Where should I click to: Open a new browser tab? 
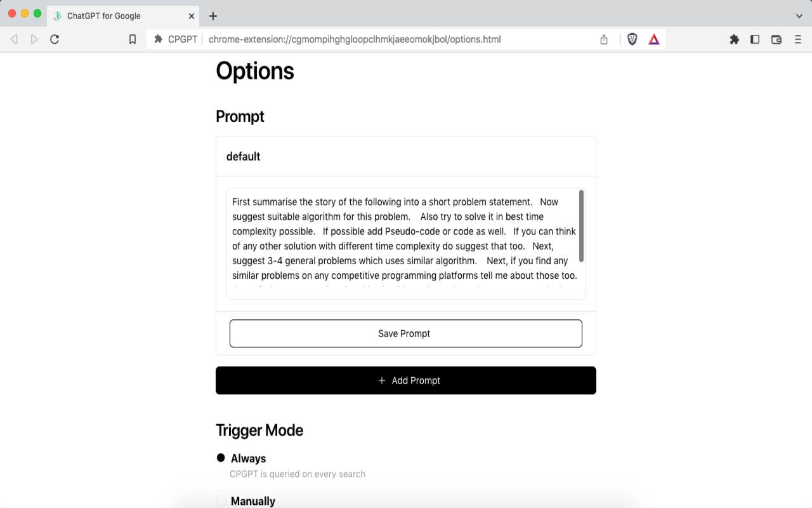[x=212, y=16]
